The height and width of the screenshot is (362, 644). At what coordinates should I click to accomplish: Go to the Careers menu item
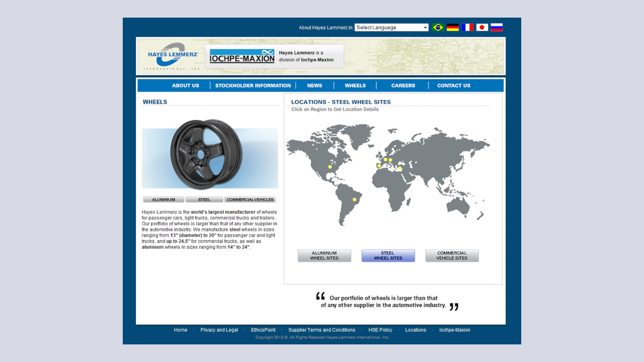[x=403, y=85]
